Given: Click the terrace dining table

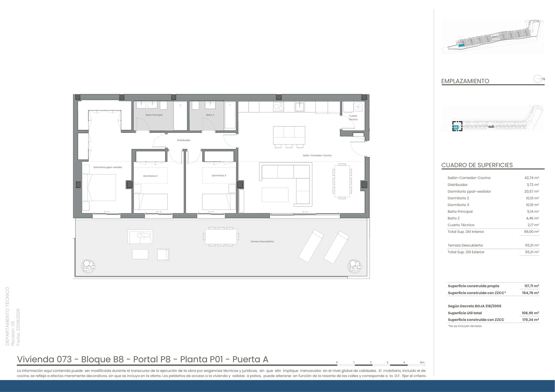Looking at the screenshot, I should 221,236.
